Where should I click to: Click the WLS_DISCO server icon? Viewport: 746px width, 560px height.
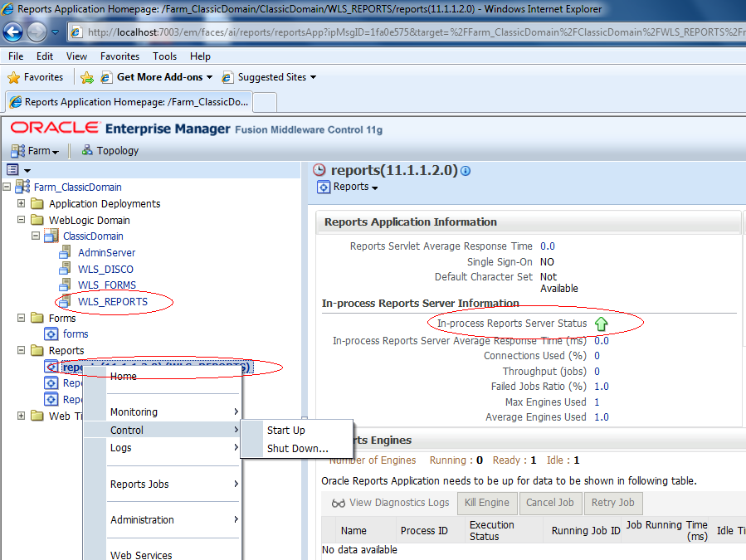tap(66, 269)
